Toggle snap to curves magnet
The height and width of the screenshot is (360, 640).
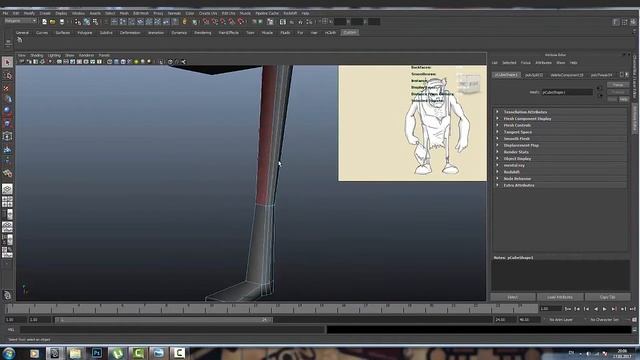tap(215, 22)
